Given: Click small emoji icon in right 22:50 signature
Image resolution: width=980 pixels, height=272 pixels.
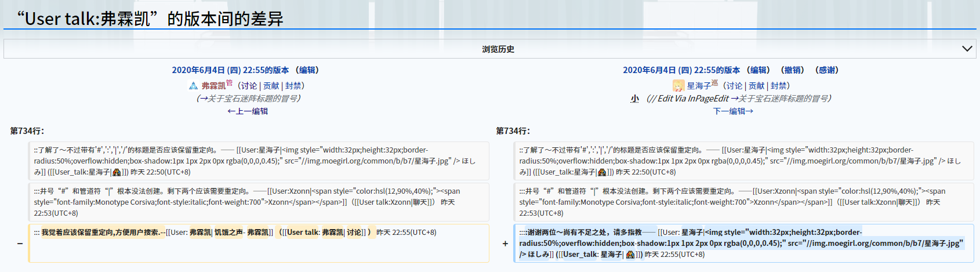Looking at the screenshot, I should [x=602, y=172].
